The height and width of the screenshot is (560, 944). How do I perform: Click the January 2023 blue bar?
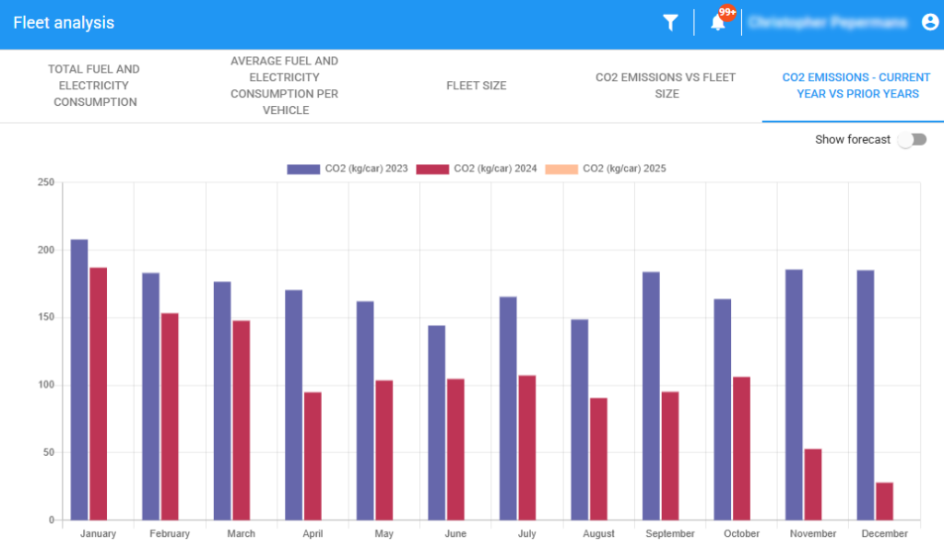point(79,379)
